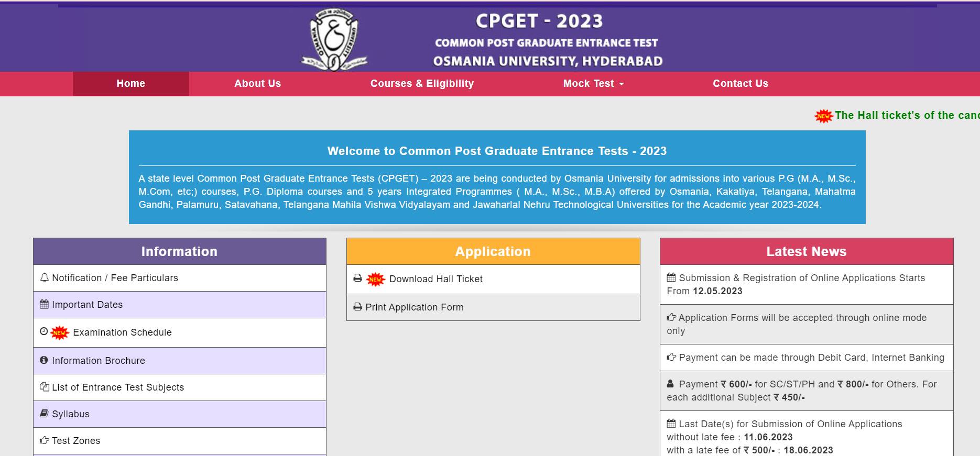Click the hand icon beside Application Forms news
Image resolution: width=980 pixels, height=456 pixels.
[671, 317]
